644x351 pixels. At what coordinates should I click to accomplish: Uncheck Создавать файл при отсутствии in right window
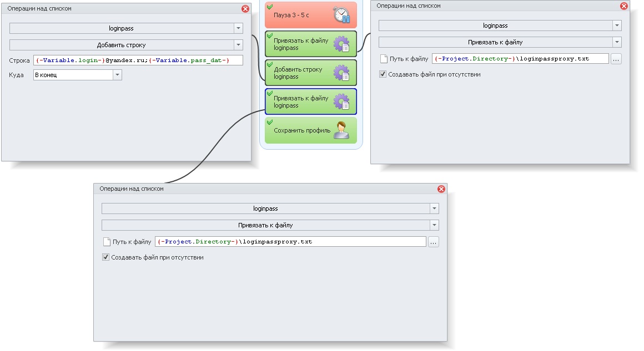[383, 74]
